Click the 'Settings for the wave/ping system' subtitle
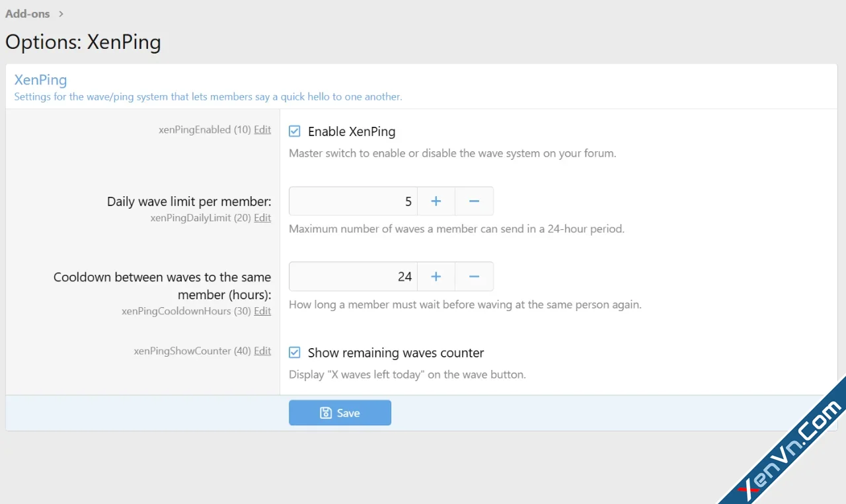 point(208,96)
